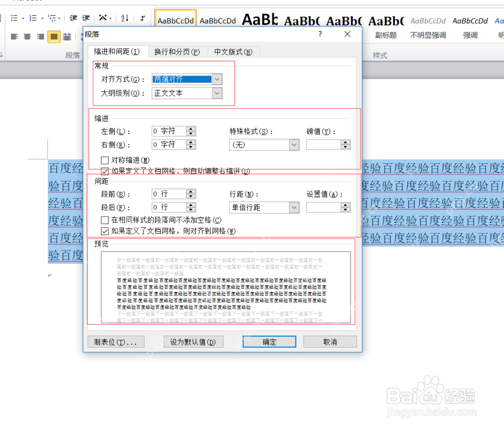The image size is (504, 429).
Task: Select the 副标题 subtitle style
Action: pyautogui.click(x=386, y=27)
